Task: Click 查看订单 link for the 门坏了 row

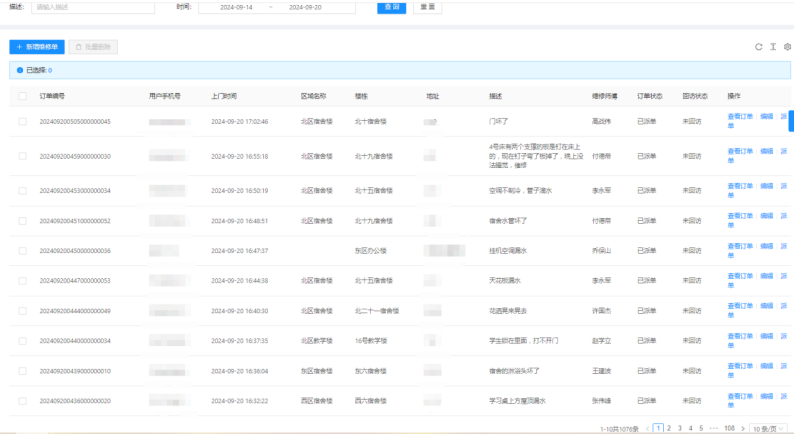Action: (x=740, y=121)
